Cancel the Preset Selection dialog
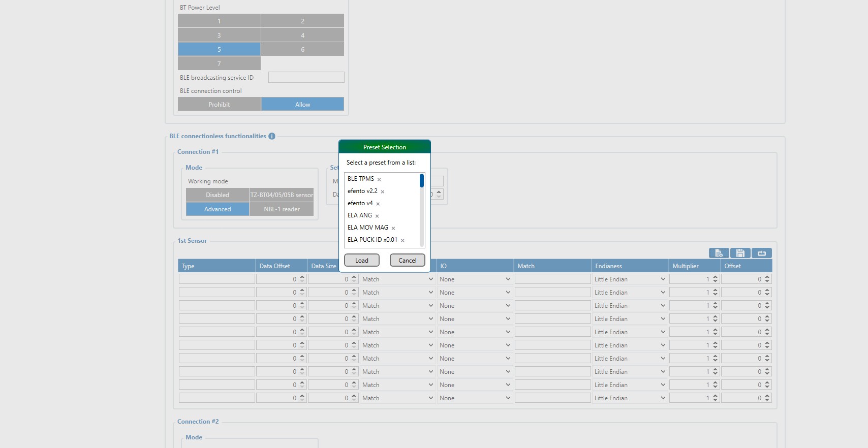The image size is (868, 448). tap(407, 260)
